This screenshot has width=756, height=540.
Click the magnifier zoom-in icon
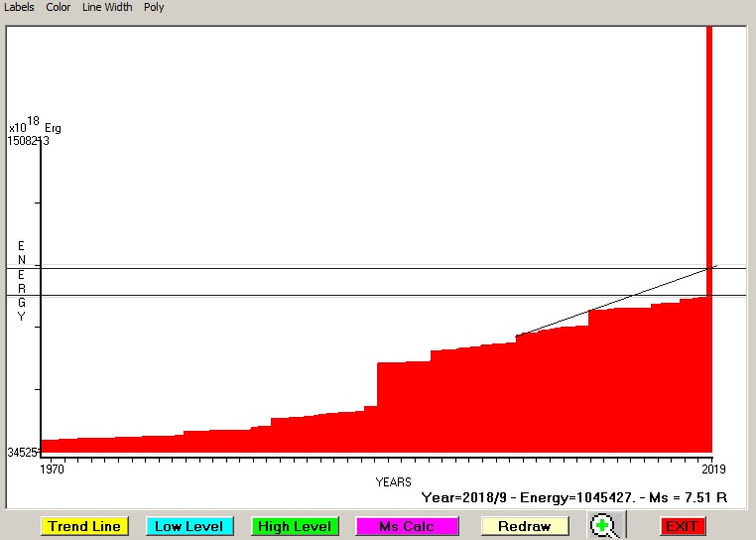click(604, 526)
